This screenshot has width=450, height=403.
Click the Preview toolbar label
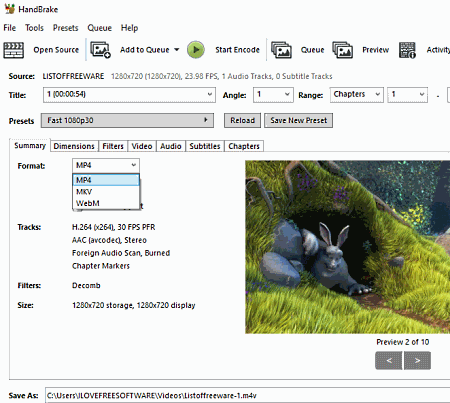pos(376,50)
